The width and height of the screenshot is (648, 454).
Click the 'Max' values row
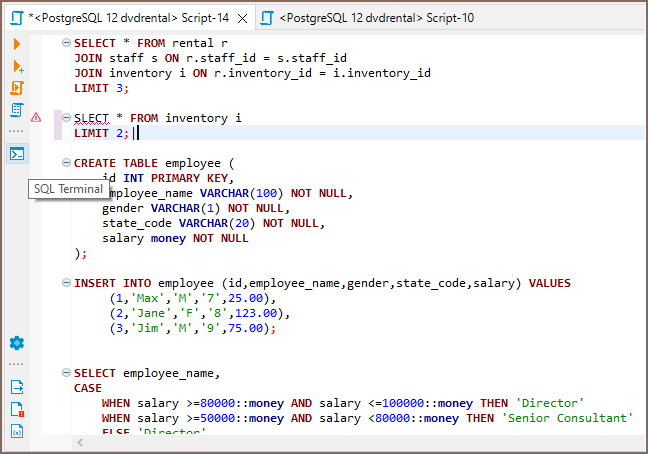[193, 298]
